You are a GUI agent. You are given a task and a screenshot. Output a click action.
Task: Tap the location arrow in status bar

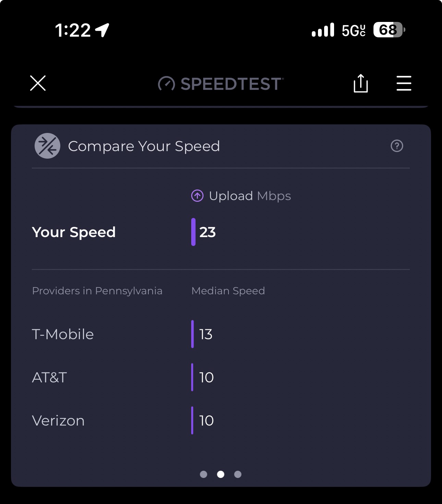(x=102, y=30)
